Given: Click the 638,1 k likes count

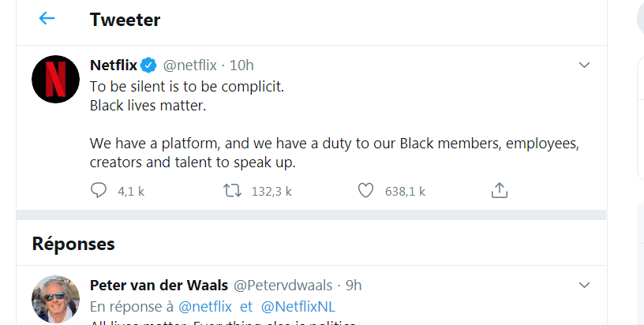Looking at the screenshot, I should coord(405,191).
